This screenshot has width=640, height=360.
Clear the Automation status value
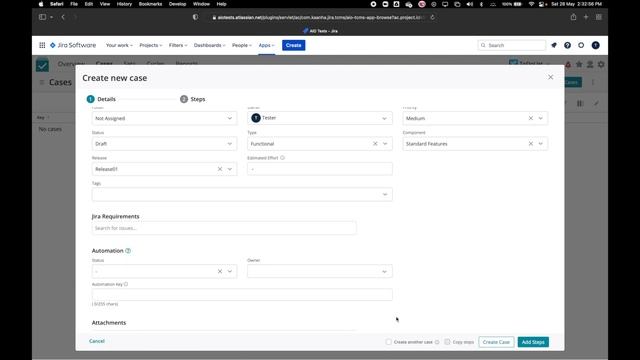220,271
